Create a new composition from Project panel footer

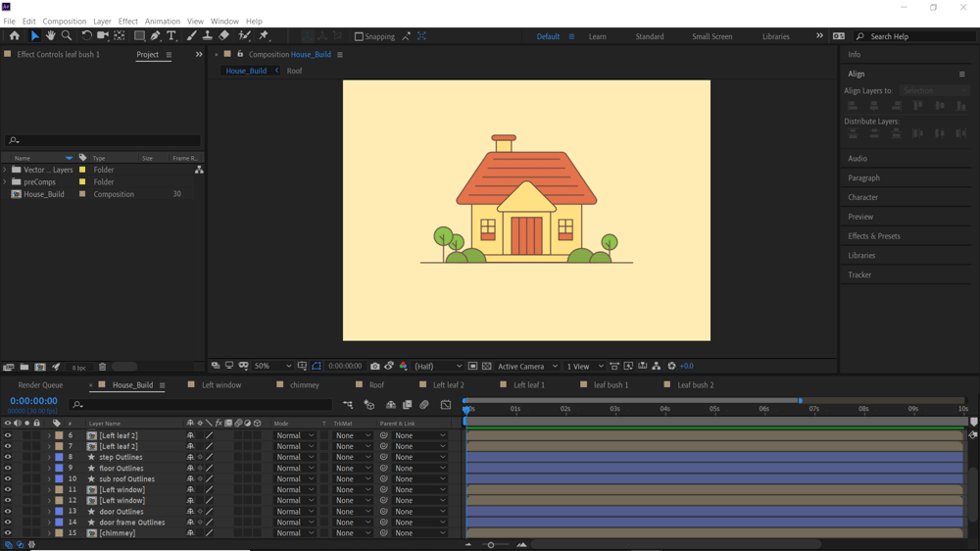pos(40,367)
